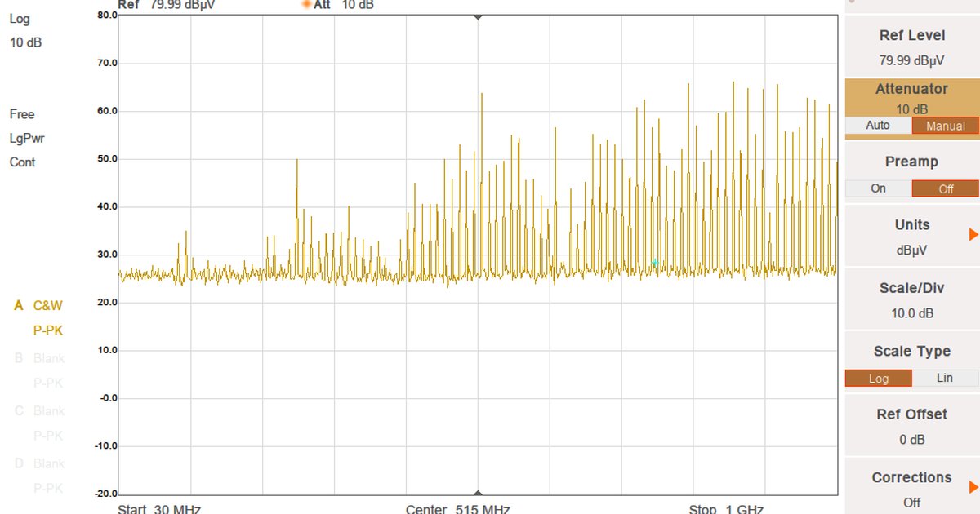This screenshot has width=980, height=514.
Task: Click the Log scale label at left
Action: pyautogui.click(x=20, y=19)
